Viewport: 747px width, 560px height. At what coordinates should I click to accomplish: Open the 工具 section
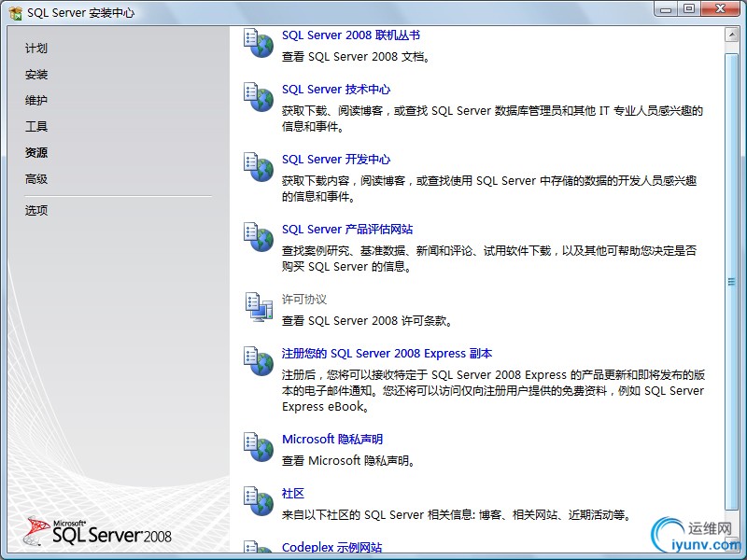point(36,126)
